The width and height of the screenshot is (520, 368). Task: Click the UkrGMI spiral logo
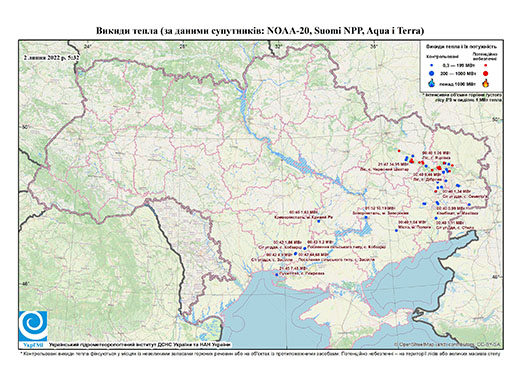pyautogui.click(x=33, y=326)
